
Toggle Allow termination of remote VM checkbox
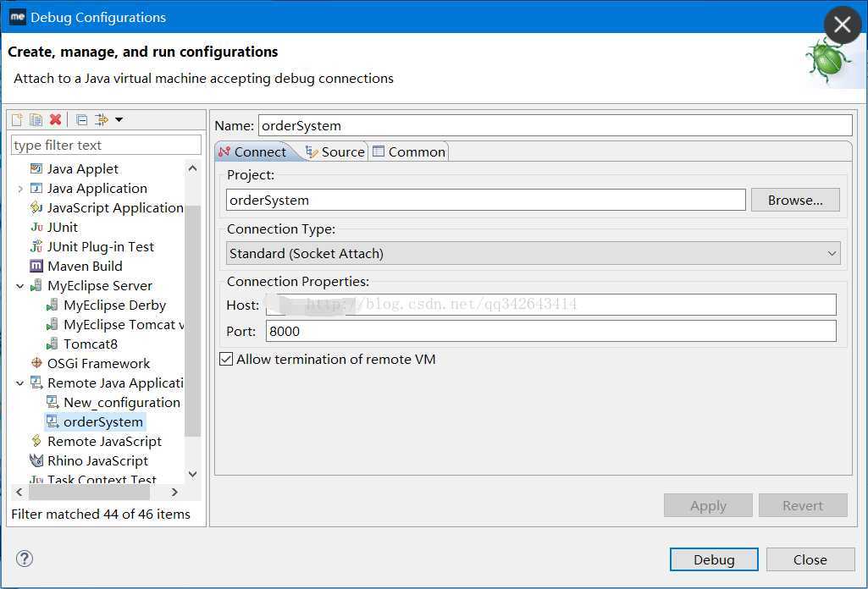click(226, 359)
